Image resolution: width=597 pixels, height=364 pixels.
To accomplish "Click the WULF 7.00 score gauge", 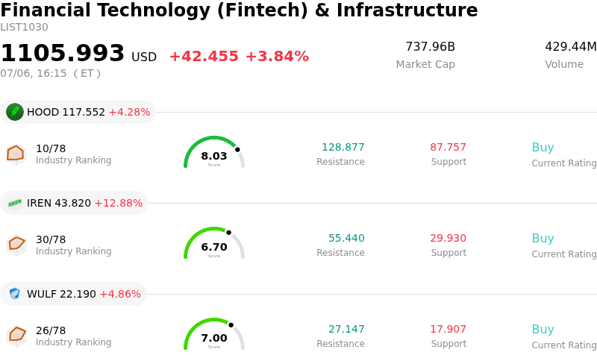I will pyautogui.click(x=214, y=334).
